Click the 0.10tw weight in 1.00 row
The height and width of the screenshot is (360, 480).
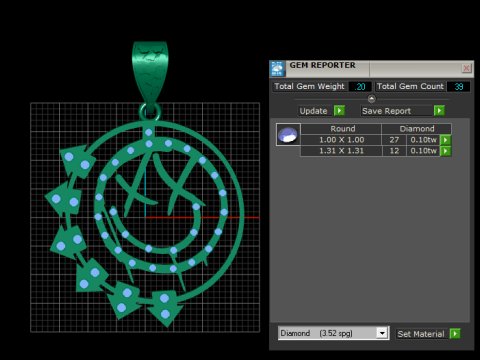[x=423, y=140]
